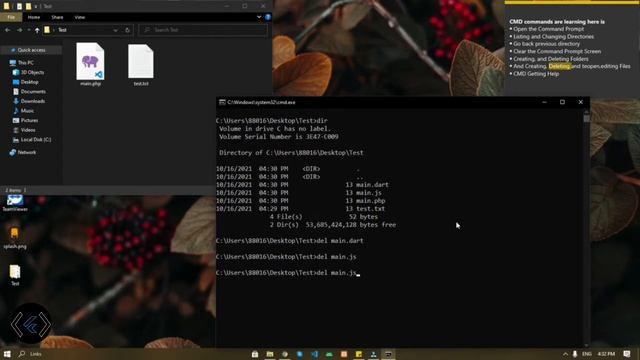Open Visual Studio Code from taskbar
Viewport: 640px width, 360px height.
click(x=315, y=354)
